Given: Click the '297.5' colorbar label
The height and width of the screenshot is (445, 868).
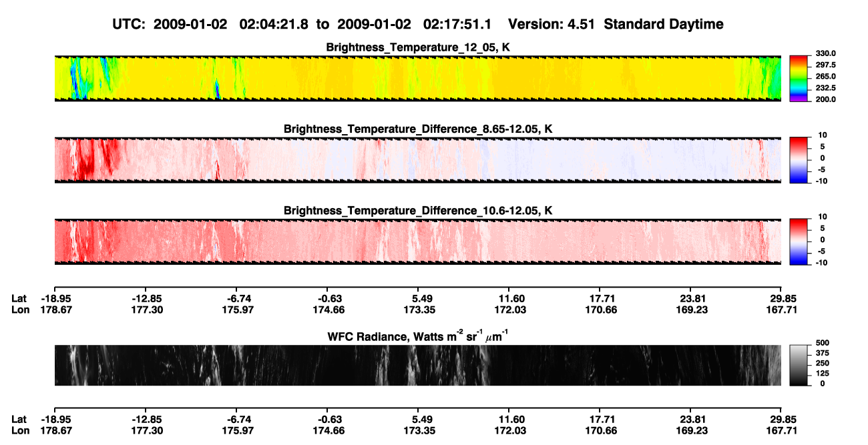Looking at the screenshot, I should click(825, 65).
